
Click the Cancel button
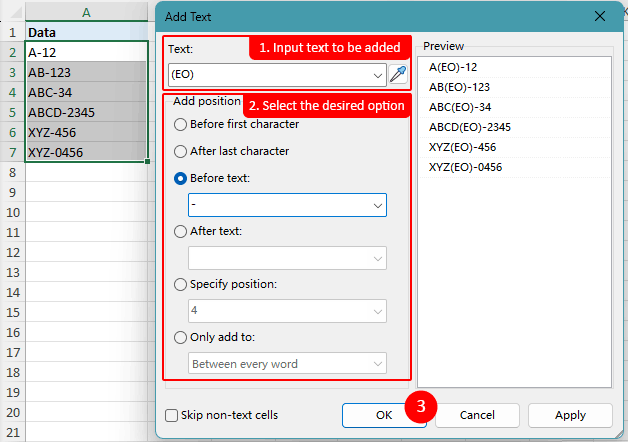coord(477,415)
